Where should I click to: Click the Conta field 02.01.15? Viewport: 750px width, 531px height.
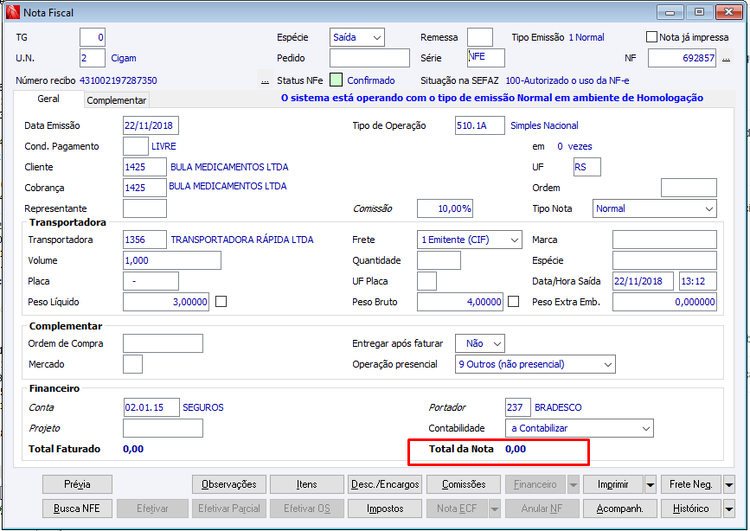[151, 408]
